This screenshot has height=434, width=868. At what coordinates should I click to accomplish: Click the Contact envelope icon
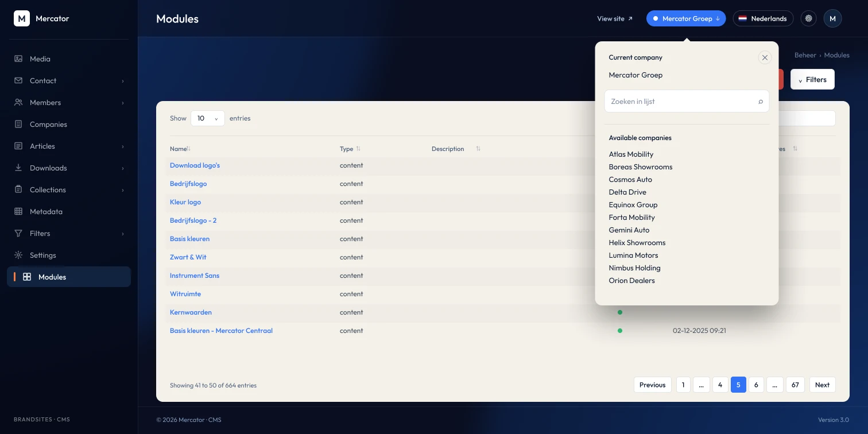pyautogui.click(x=18, y=80)
